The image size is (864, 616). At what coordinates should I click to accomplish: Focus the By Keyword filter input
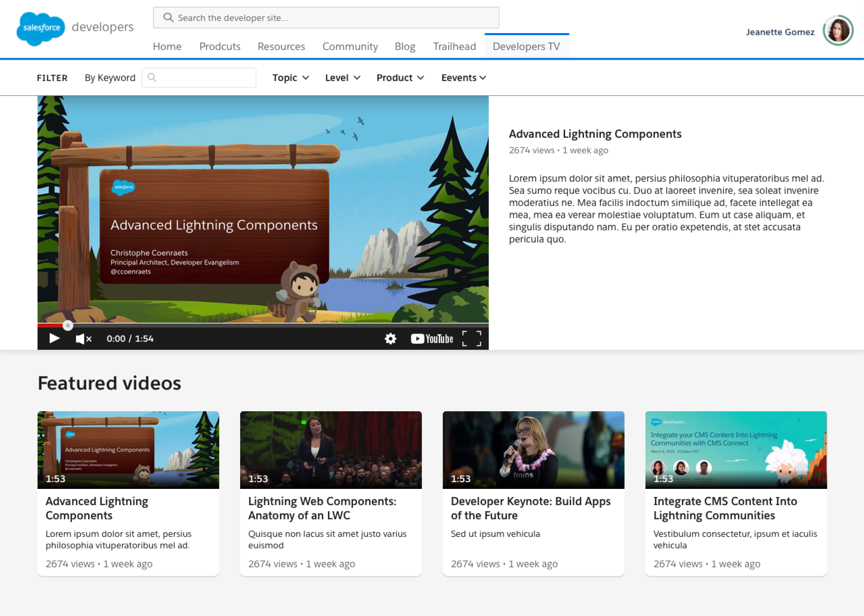[x=199, y=77]
